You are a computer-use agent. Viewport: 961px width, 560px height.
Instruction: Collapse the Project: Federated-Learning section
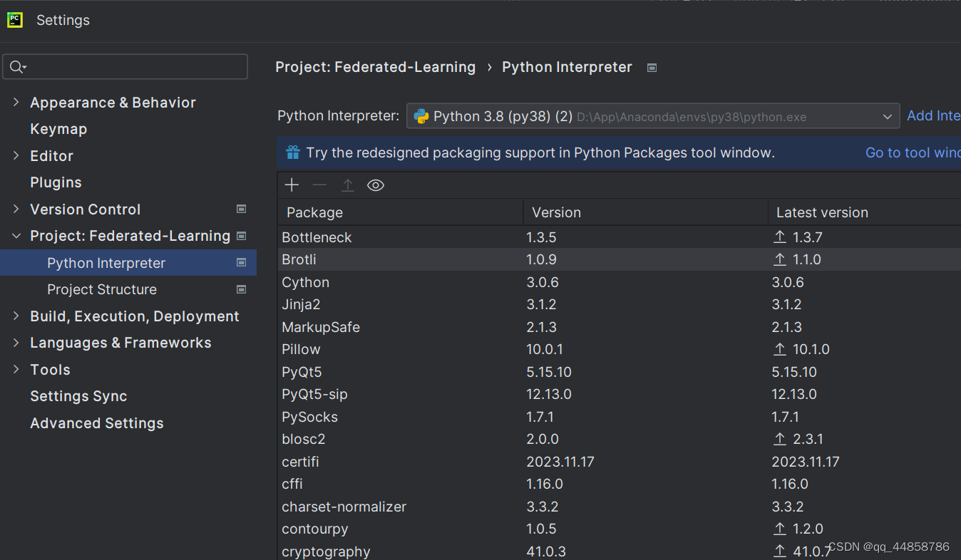(x=16, y=236)
